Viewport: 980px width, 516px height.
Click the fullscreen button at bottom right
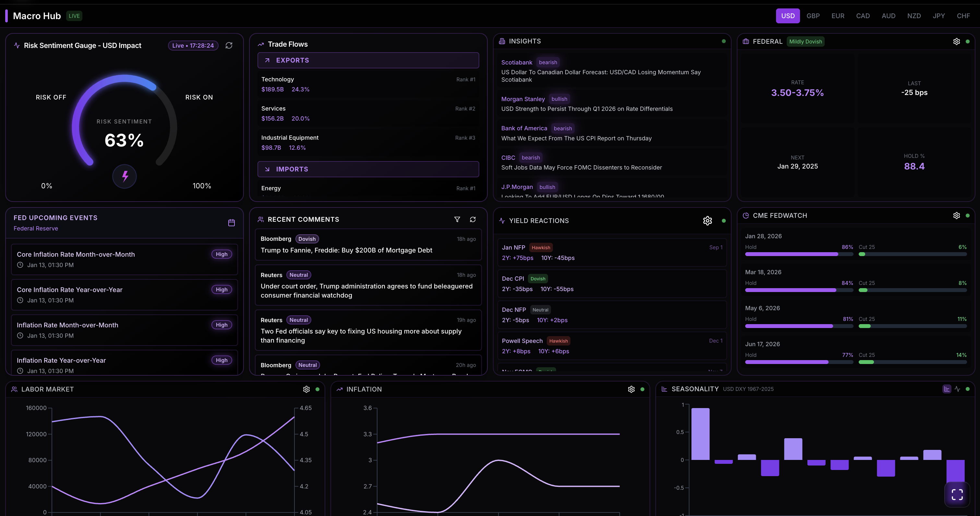click(x=957, y=494)
